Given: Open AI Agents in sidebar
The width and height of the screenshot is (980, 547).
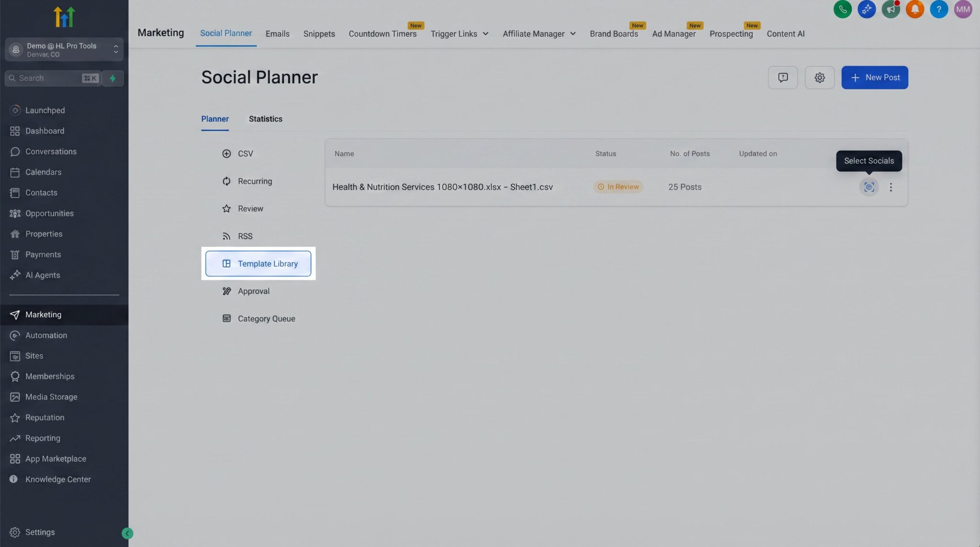Looking at the screenshot, I should 43,275.
